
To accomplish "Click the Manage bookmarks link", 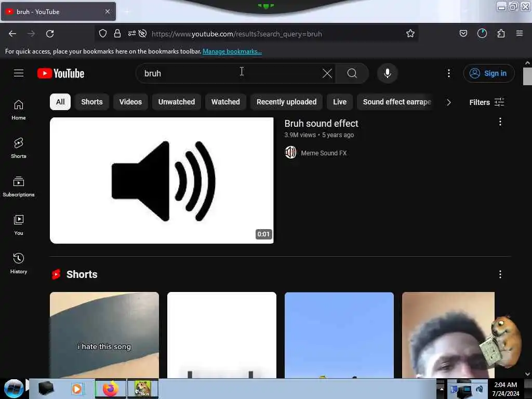I will (232, 51).
